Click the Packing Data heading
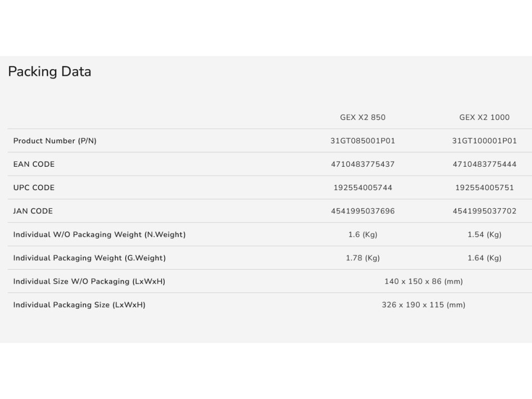 [50, 72]
